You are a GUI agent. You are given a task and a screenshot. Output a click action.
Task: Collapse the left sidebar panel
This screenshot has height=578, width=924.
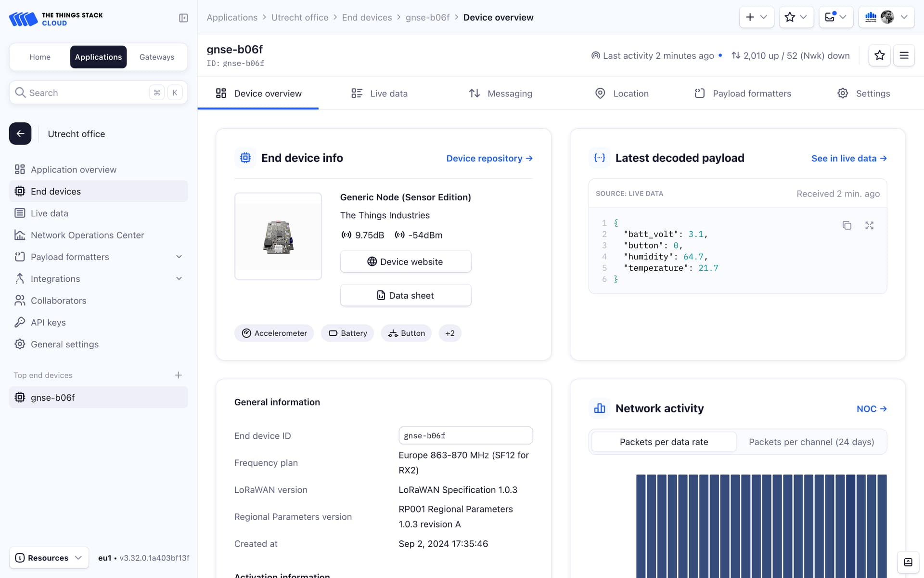[x=183, y=17]
